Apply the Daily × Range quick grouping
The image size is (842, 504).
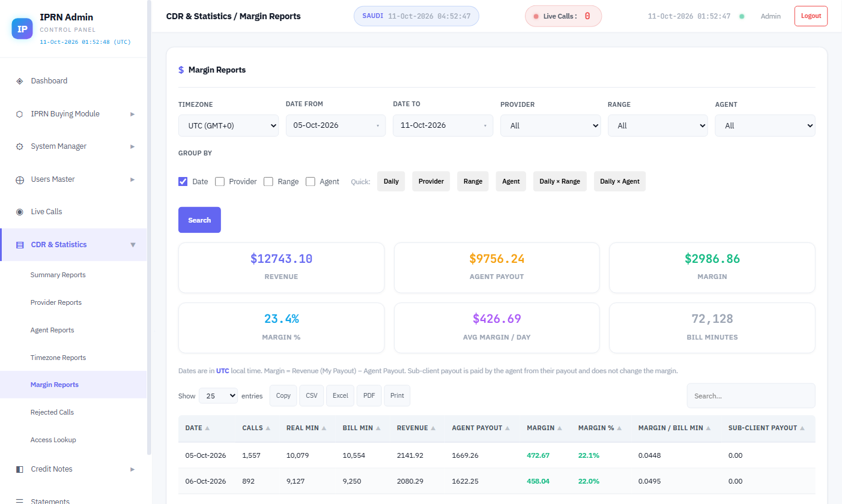(x=560, y=181)
